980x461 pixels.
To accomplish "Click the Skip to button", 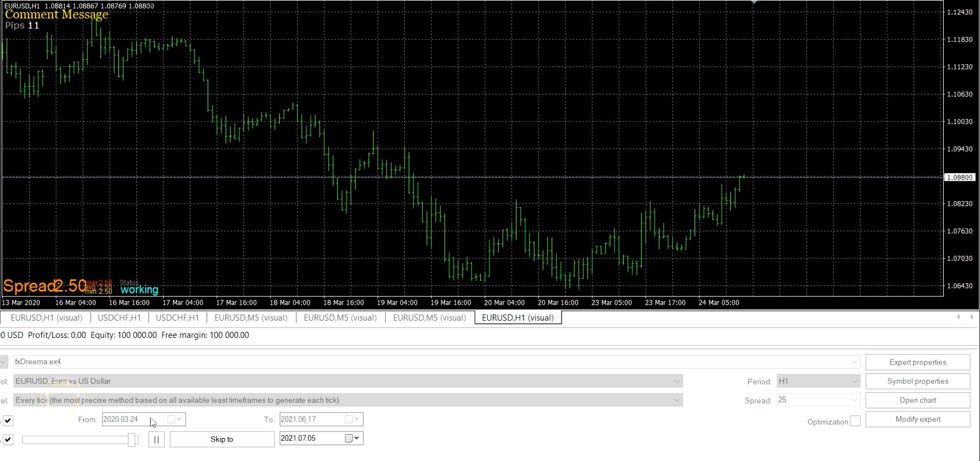I will (222, 439).
